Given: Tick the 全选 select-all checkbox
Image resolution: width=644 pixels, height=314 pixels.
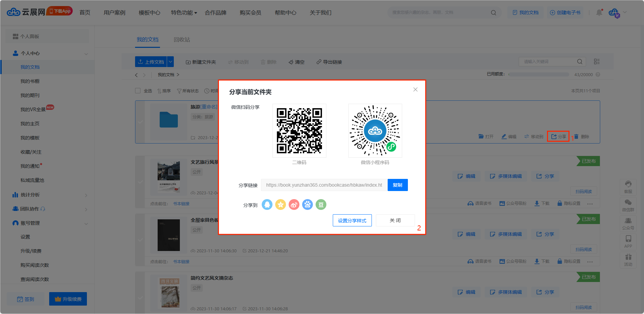Looking at the screenshot, I should pyautogui.click(x=138, y=91).
